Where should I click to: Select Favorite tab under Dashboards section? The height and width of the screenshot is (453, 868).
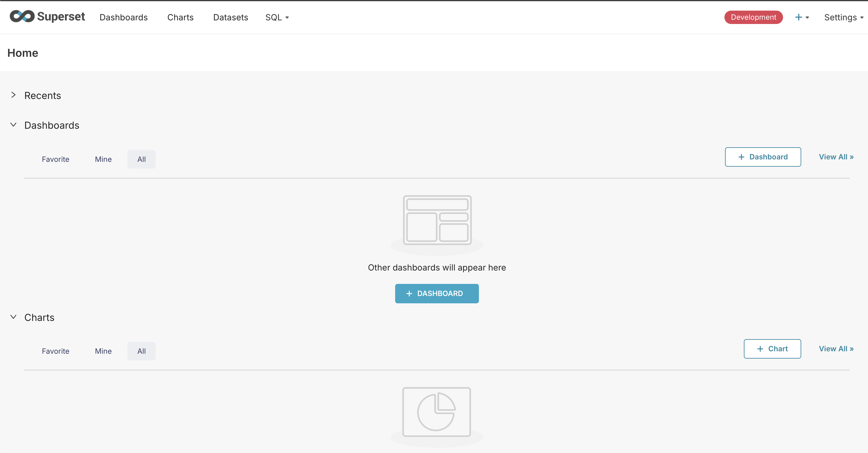[x=56, y=159]
